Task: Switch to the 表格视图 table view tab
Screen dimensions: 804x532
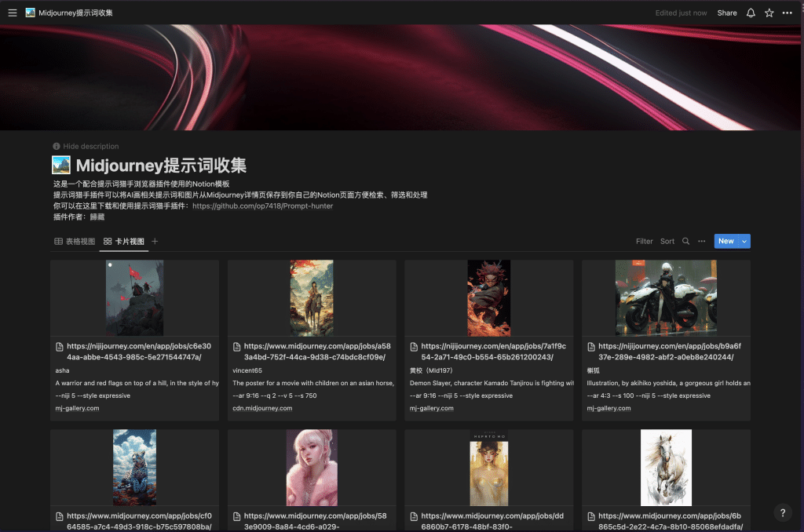Action: click(75, 242)
